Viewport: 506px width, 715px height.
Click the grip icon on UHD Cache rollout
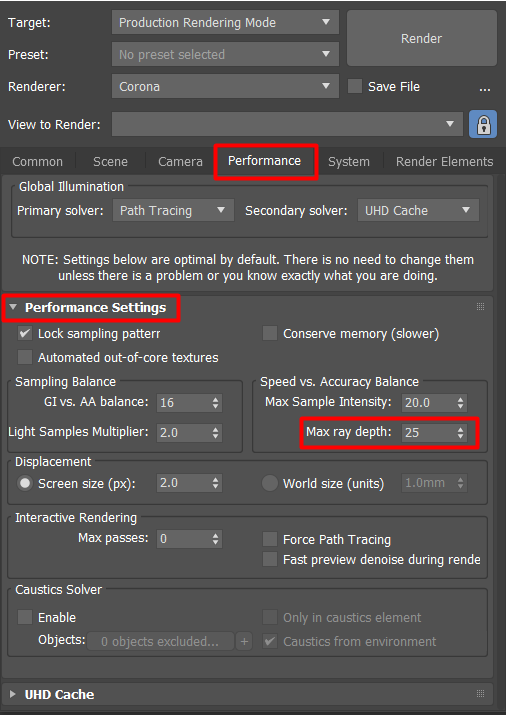click(x=480, y=694)
